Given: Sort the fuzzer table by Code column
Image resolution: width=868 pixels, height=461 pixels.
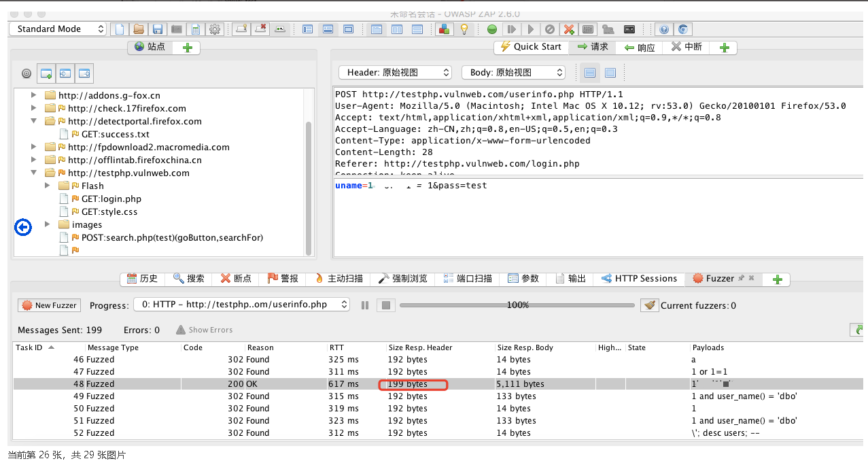Looking at the screenshot, I should (212, 347).
